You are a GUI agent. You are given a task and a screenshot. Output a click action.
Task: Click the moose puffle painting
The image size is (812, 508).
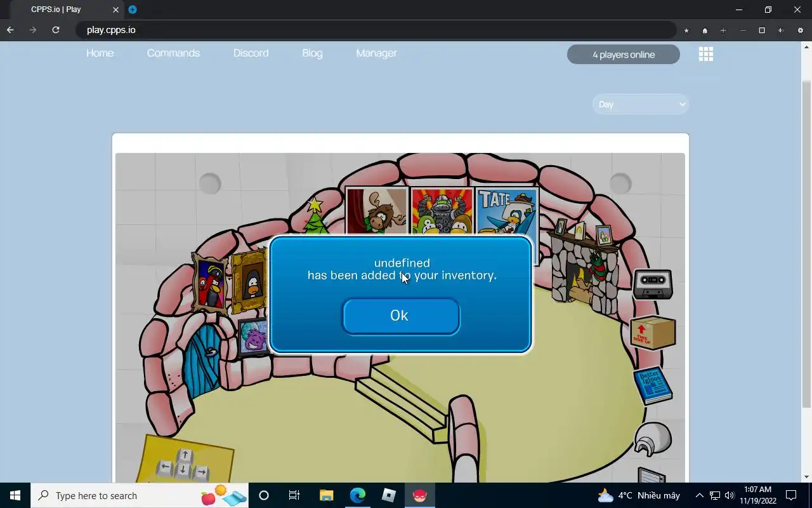click(x=377, y=211)
